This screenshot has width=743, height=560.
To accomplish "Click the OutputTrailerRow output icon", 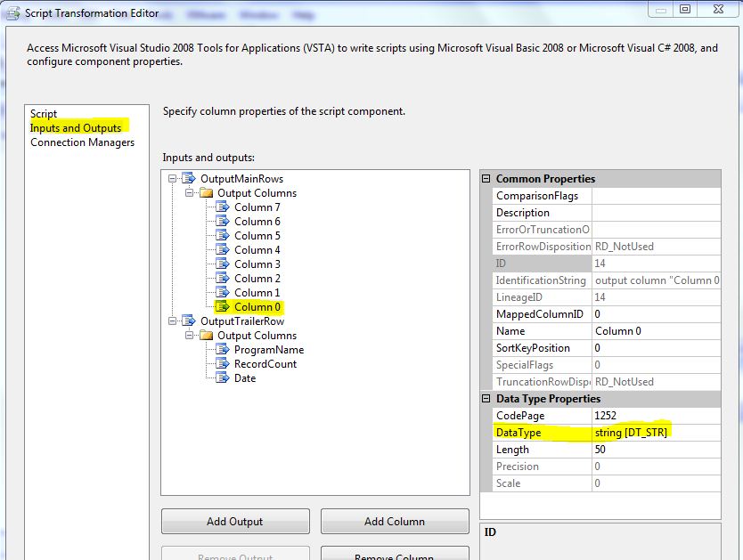I will pyautogui.click(x=189, y=321).
